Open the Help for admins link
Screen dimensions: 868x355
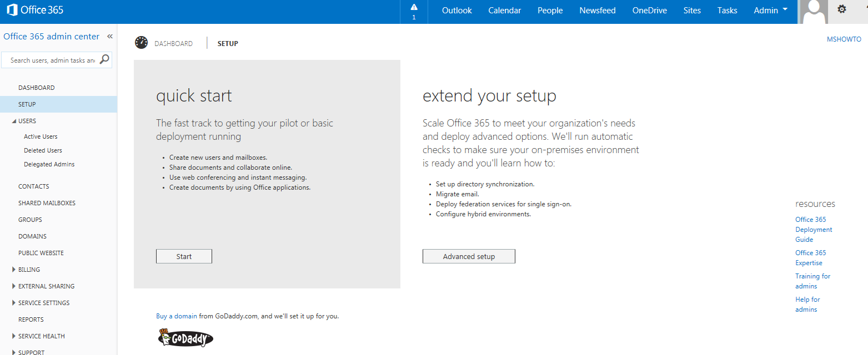[807, 305]
